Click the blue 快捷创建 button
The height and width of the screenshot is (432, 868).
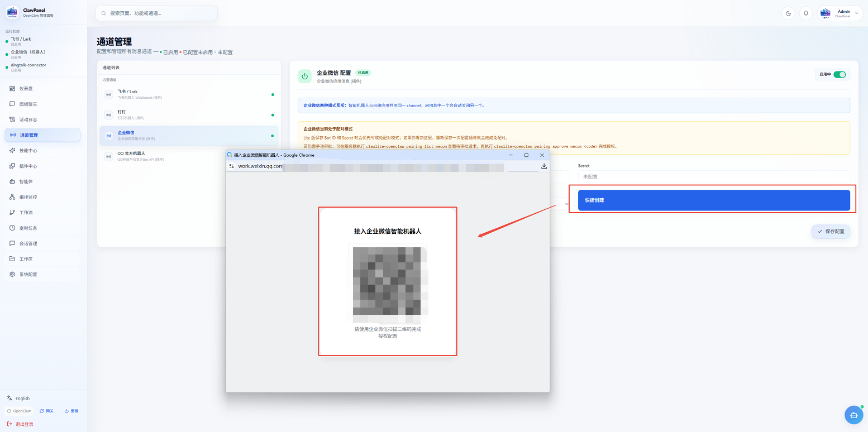[714, 200]
